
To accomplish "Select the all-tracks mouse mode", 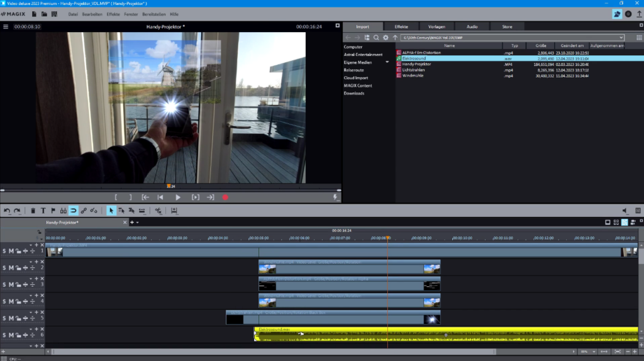I will [131, 211].
